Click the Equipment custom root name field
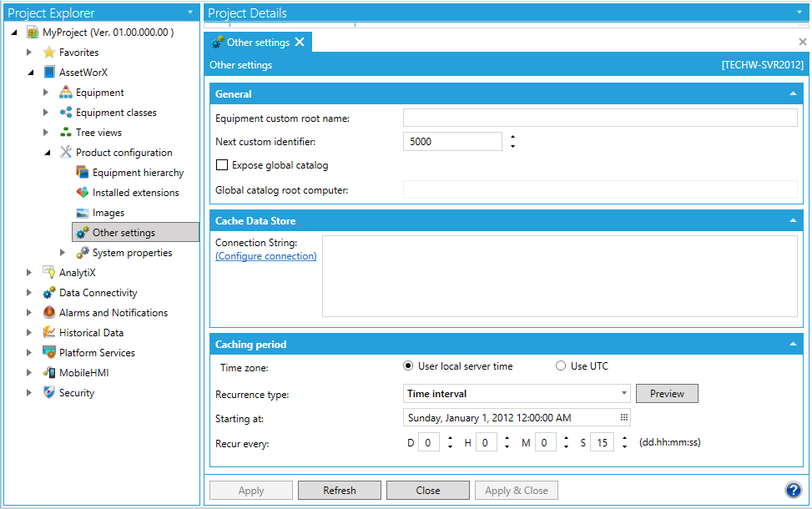 [x=599, y=118]
